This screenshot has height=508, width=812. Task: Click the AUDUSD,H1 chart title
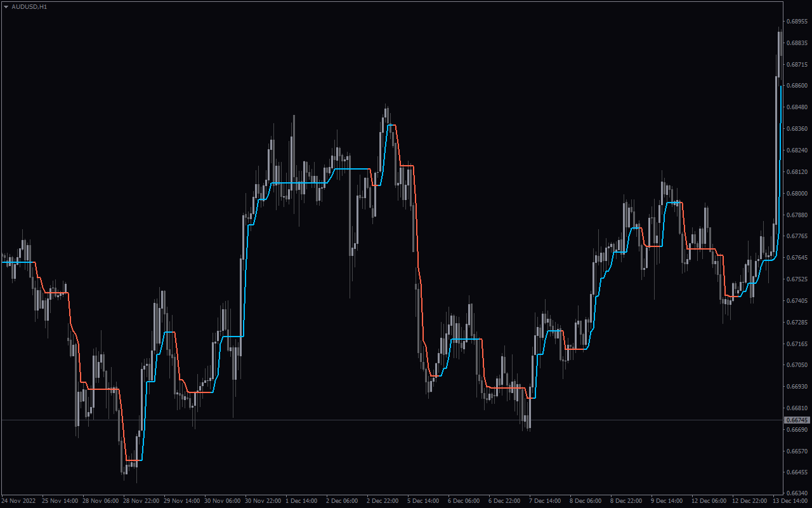point(29,6)
